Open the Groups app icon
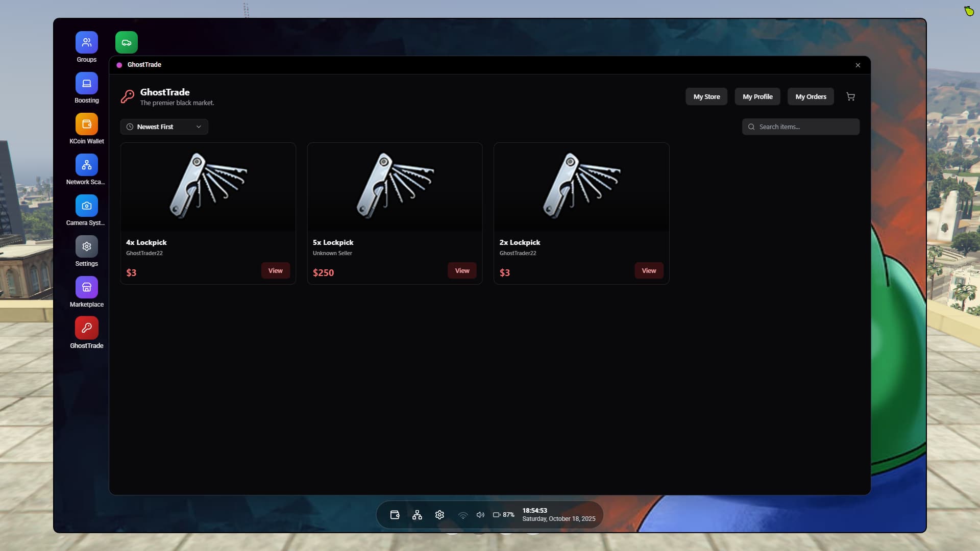The height and width of the screenshot is (551, 980). tap(86, 42)
